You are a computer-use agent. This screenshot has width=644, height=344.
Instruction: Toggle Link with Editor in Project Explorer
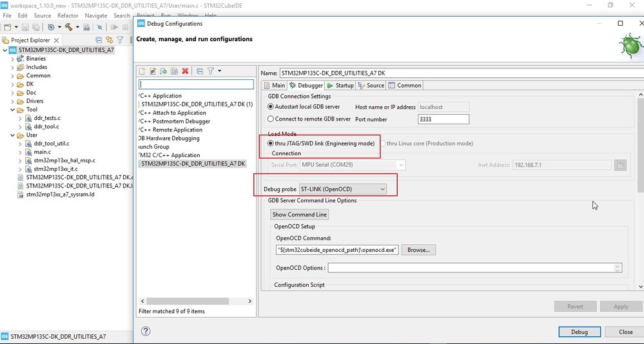[109, 40]
